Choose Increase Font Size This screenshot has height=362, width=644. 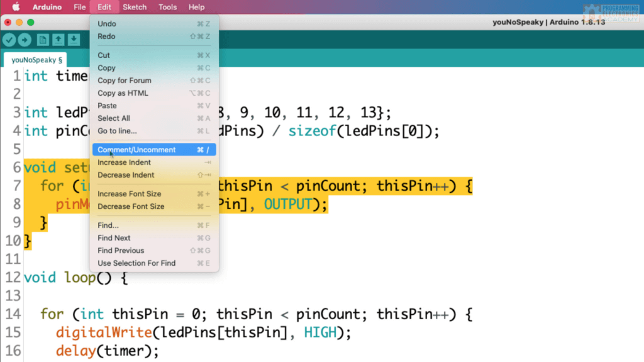(154, 194)
